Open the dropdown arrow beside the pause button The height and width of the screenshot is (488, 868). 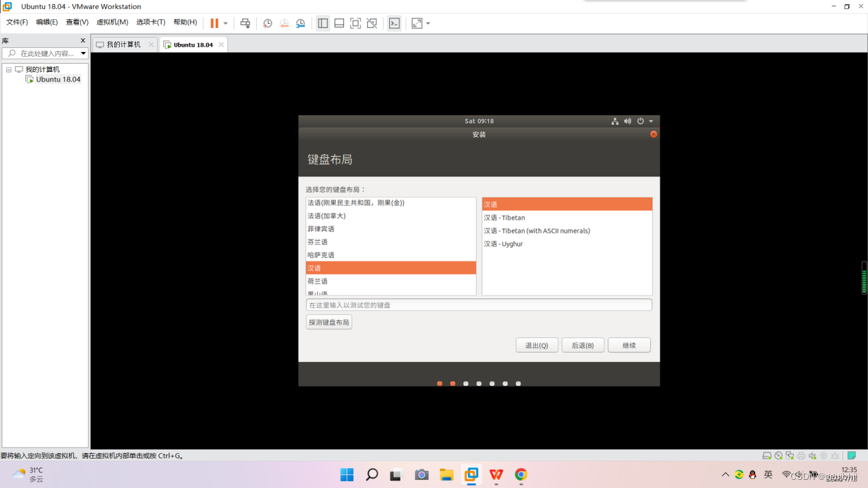tap(225, 23)
